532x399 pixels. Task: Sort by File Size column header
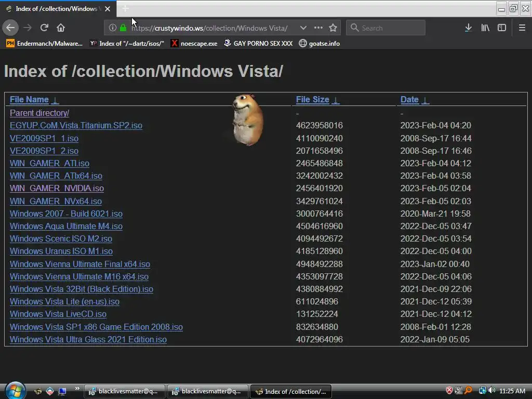[312, 99]
